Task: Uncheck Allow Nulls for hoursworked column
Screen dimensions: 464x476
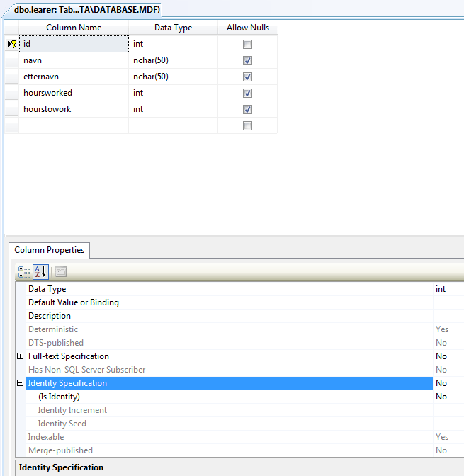Action: tap(247, 93)
